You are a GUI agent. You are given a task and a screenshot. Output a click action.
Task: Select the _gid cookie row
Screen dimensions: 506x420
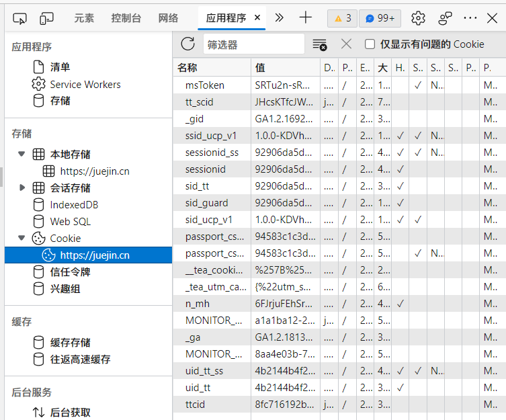339,119
